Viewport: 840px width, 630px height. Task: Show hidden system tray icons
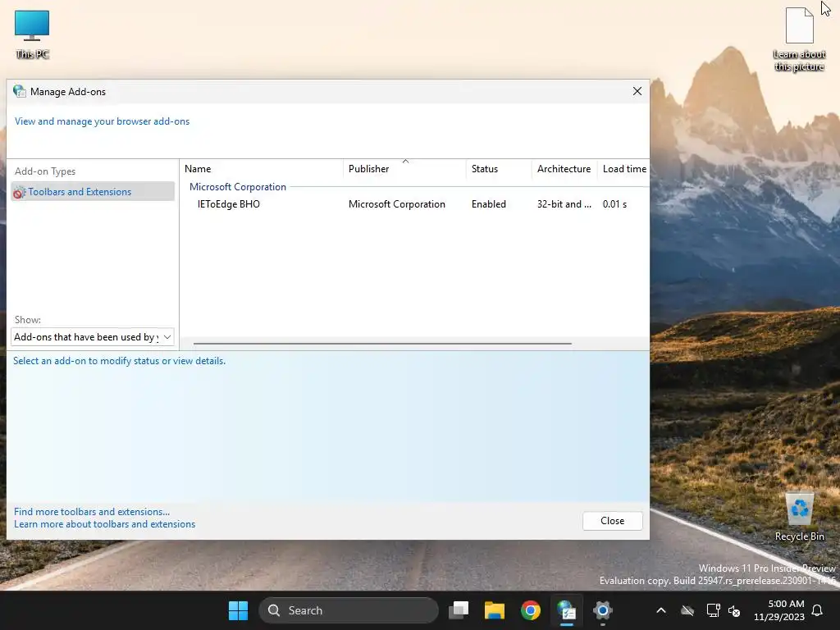[661, 610]
